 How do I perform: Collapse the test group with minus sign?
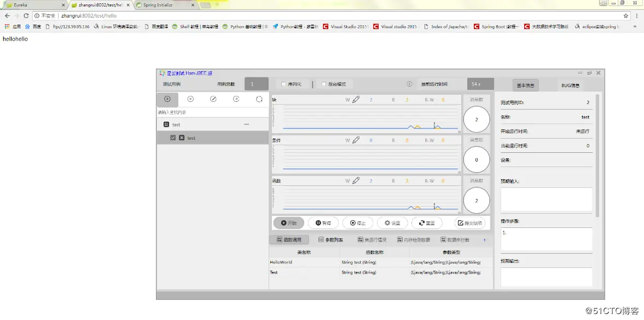tap(246, 124)
